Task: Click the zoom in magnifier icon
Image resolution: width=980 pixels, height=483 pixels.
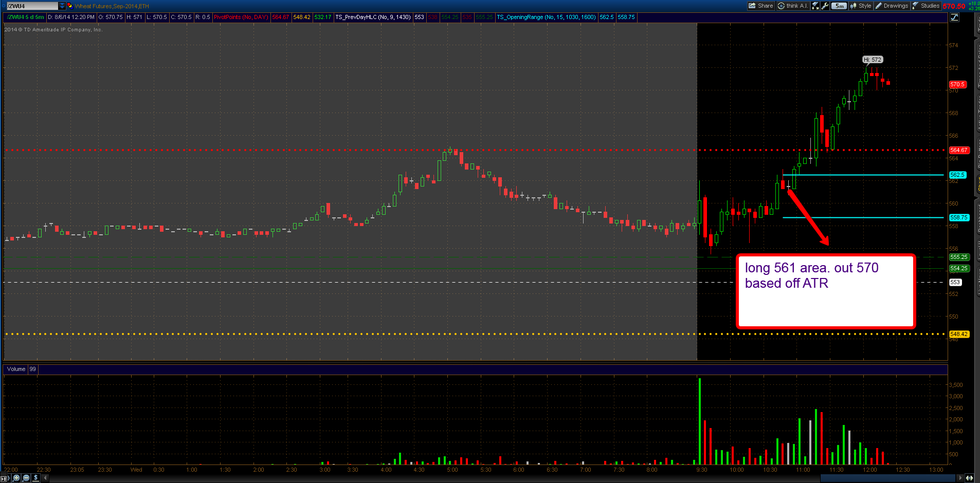Action: pos(16,478)
